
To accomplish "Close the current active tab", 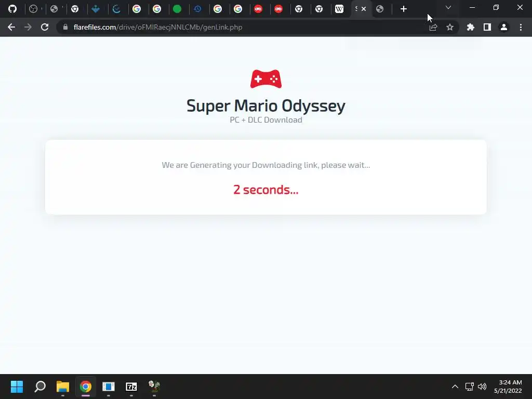I will click(x=364, y=9).
